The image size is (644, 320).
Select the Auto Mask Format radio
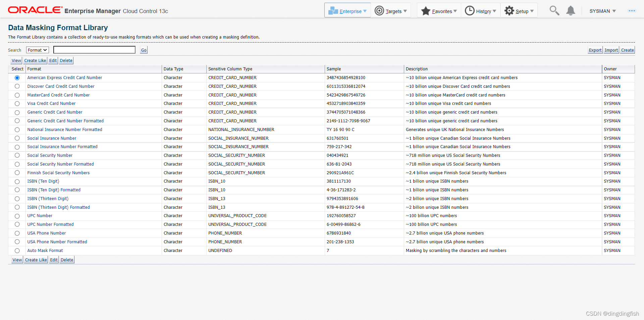17,251
